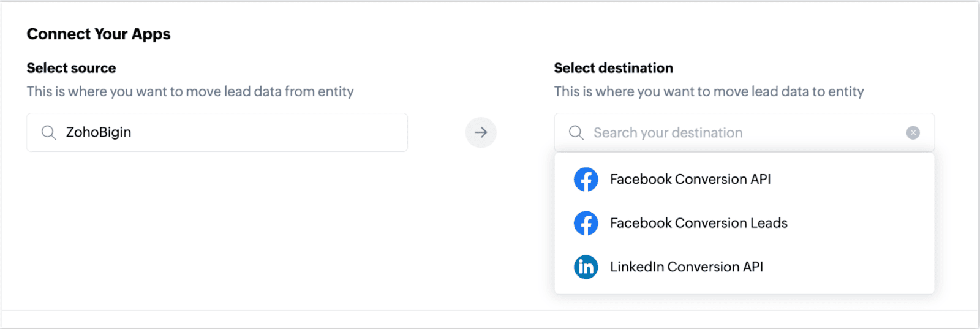The height and width of the screenshot is (329, 980).
Task: Focus the Search your destination field
Action: (x=744, y=132)
